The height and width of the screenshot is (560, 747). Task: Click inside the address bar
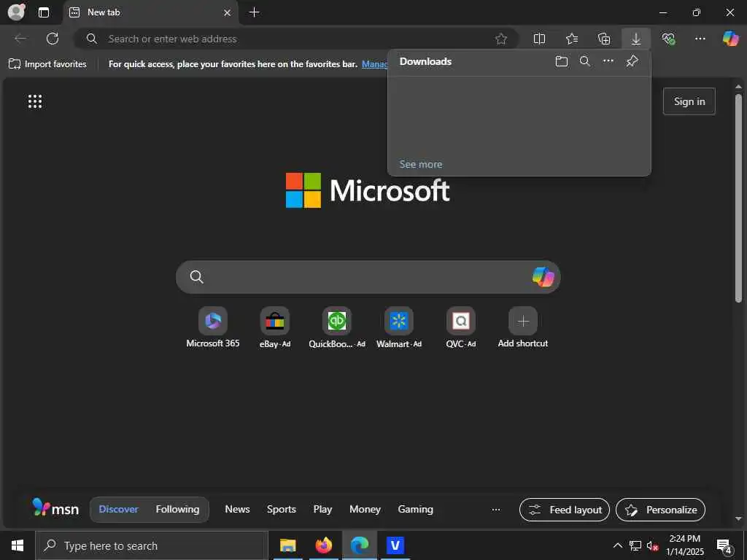(295, 39)
